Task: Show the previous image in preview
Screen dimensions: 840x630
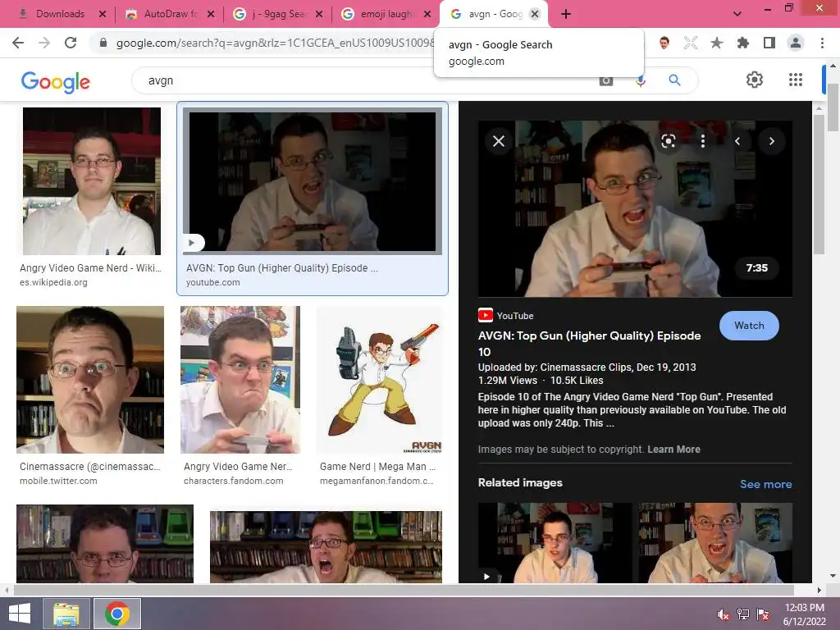Action: click(737, 141)
